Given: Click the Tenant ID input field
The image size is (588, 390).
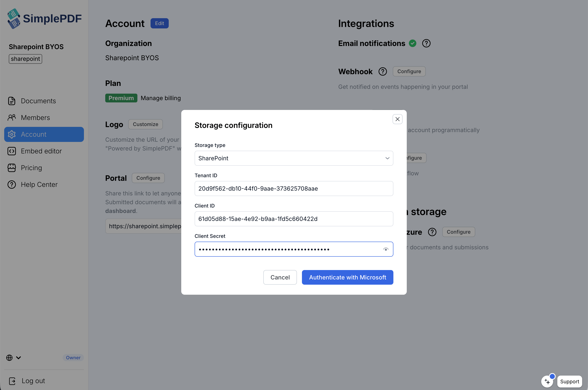Looking at the screenshot, I should (x=294, y=188).
